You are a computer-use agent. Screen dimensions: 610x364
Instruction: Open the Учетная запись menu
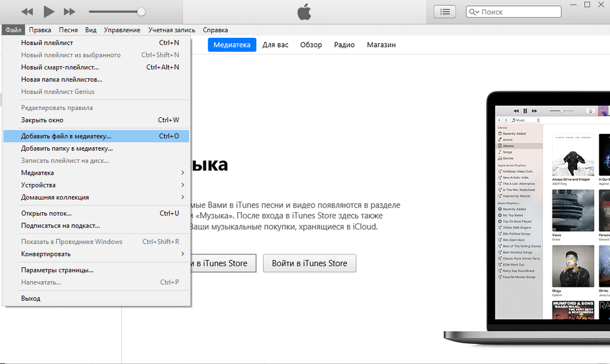click(x=171, y=30)
